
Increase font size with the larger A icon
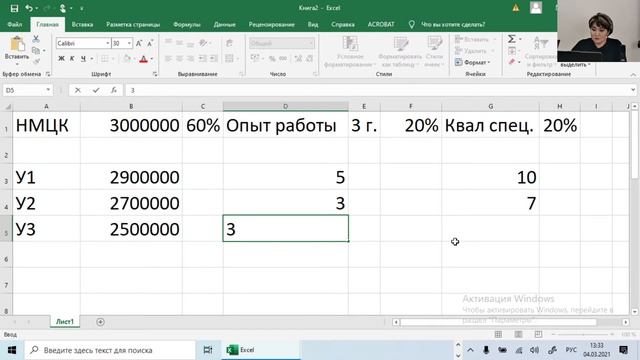(x=139, y=43)
